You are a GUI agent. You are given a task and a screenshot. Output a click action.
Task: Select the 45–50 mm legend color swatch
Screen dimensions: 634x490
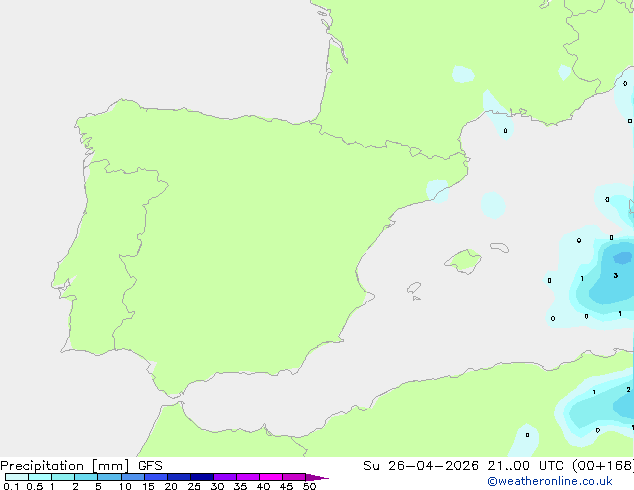coord(294,477)
